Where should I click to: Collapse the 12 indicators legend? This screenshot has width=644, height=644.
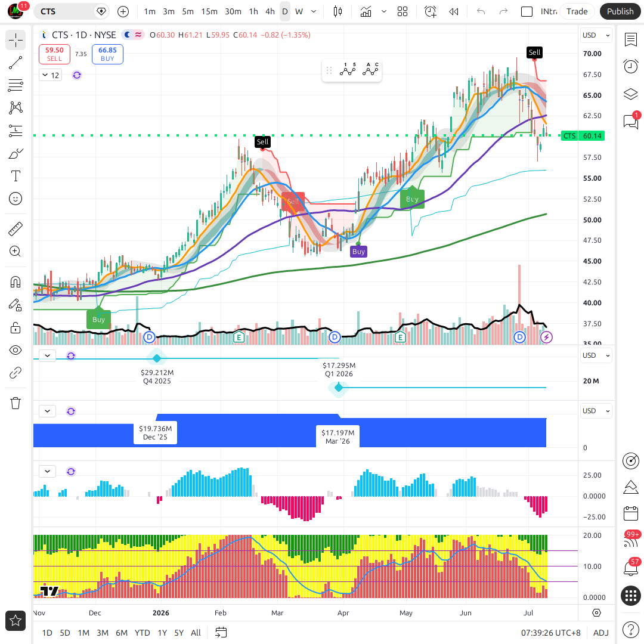[x=51, y=75]
